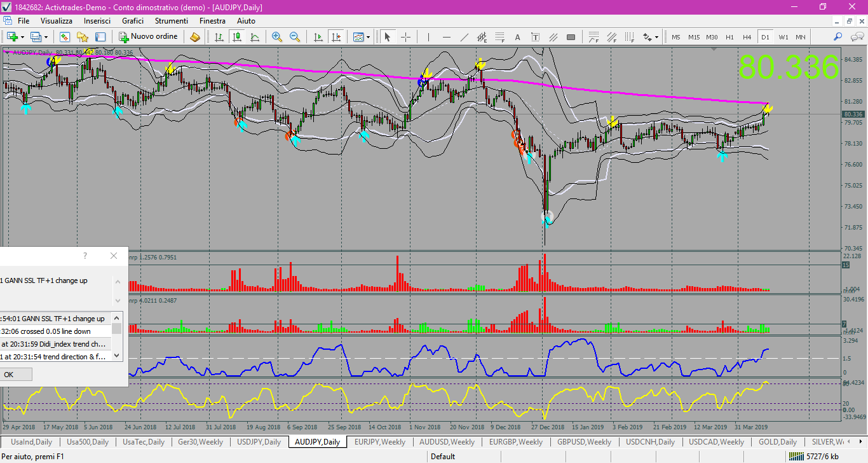The image size is (868, 463).
Task: Select the Fibonacci Retracement tool
Action: 500,37
